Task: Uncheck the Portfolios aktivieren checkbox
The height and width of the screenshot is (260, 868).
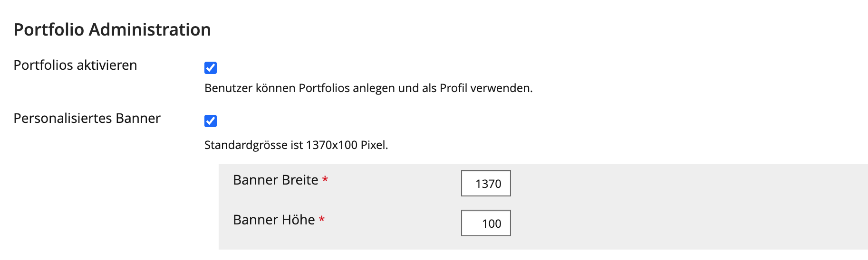Action: pos(211,68)
